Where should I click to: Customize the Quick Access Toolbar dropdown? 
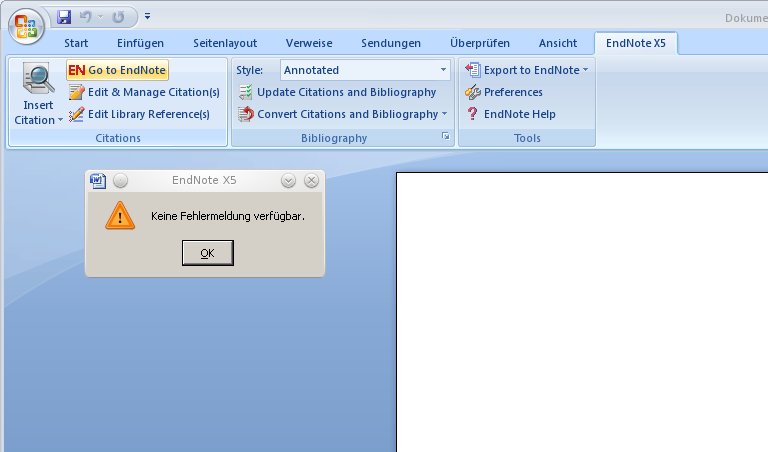pos(147,17)
